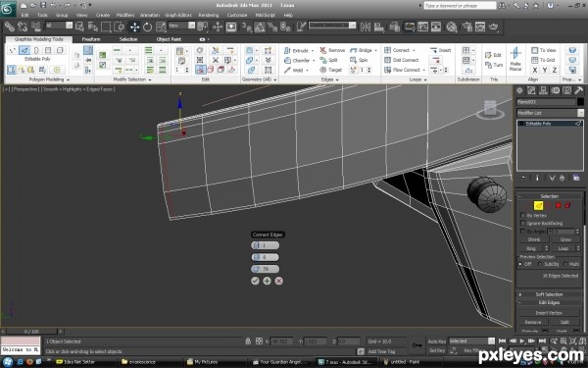This screenshot has width=588, height=368.
Task: Cancel Connect Edges with red X
Action: [278, 281]
